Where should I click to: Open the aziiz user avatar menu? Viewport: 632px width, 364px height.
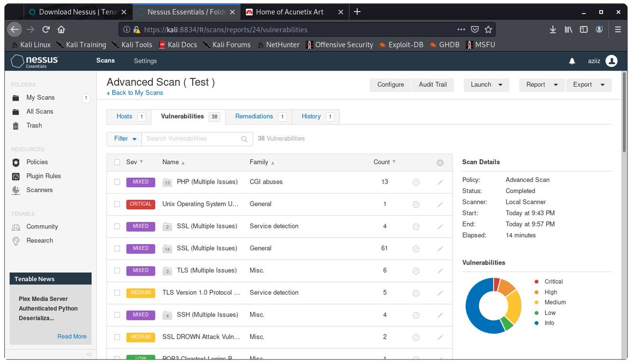pyautogui.click(x=611, y=61)
